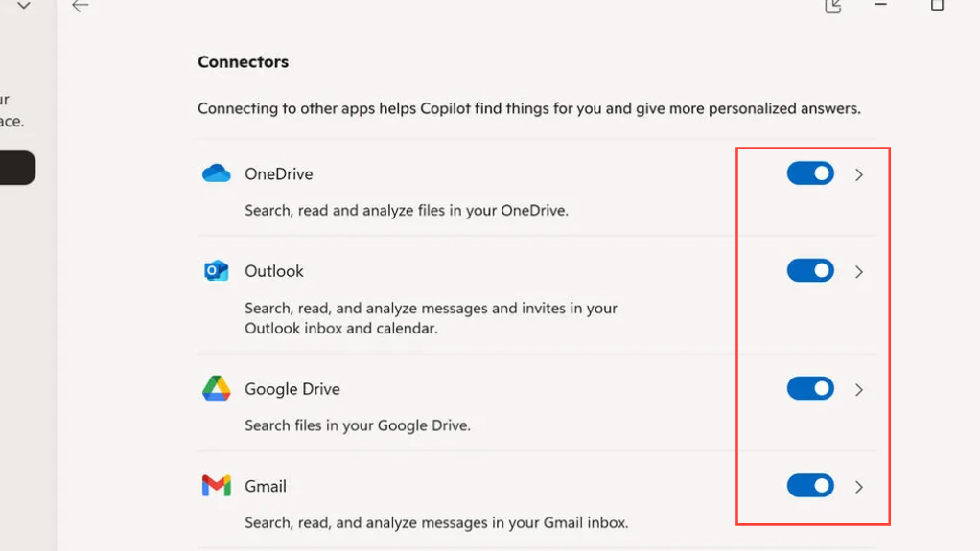Open the compose icon in title bar
The image size is (980, 551).
[x=833, y=6]
